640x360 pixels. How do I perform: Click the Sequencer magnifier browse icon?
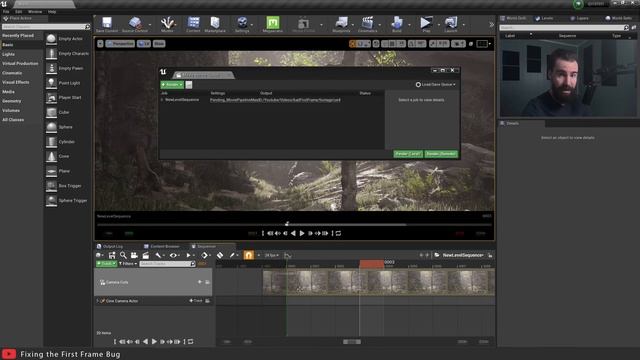123,255
